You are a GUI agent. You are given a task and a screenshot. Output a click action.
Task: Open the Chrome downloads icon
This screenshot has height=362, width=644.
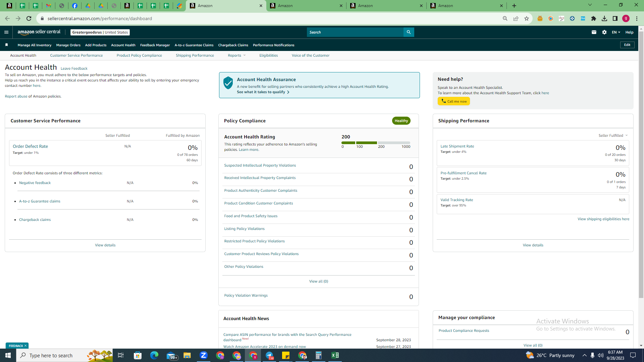tap(604, 18)
